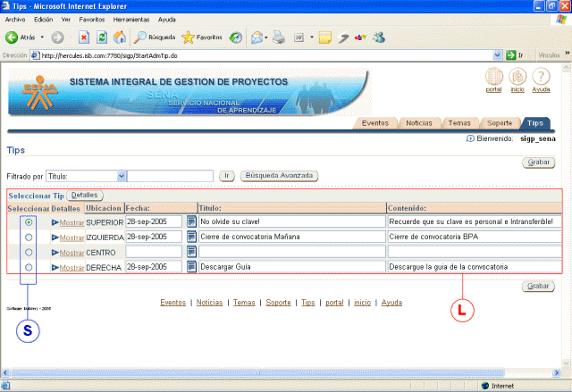Switch to the Eventos tab
Image resolution: width=572 pixels, height=392 pixels.
tap(374, 123)
